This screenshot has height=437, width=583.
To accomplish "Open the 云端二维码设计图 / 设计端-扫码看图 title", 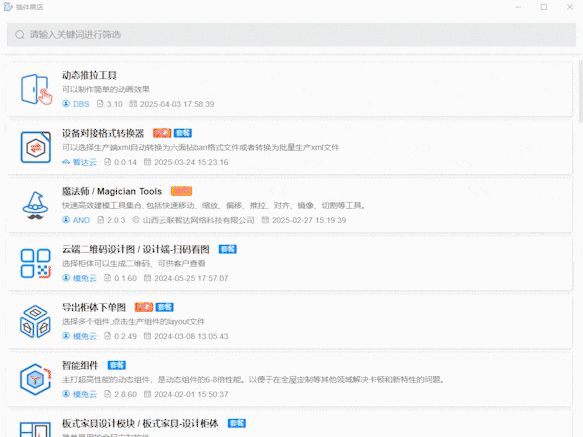I will pos(136,249).
